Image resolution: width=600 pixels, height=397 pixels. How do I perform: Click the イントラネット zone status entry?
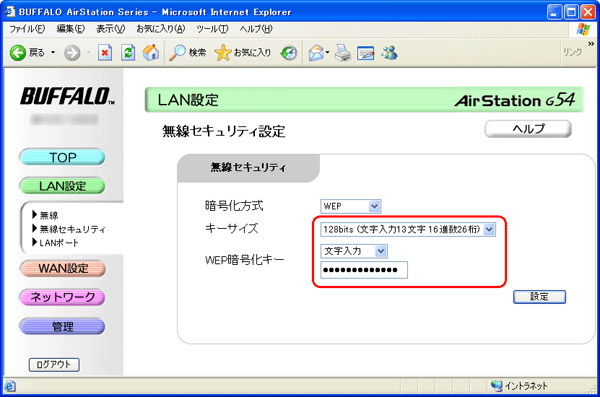click(520, 386)
